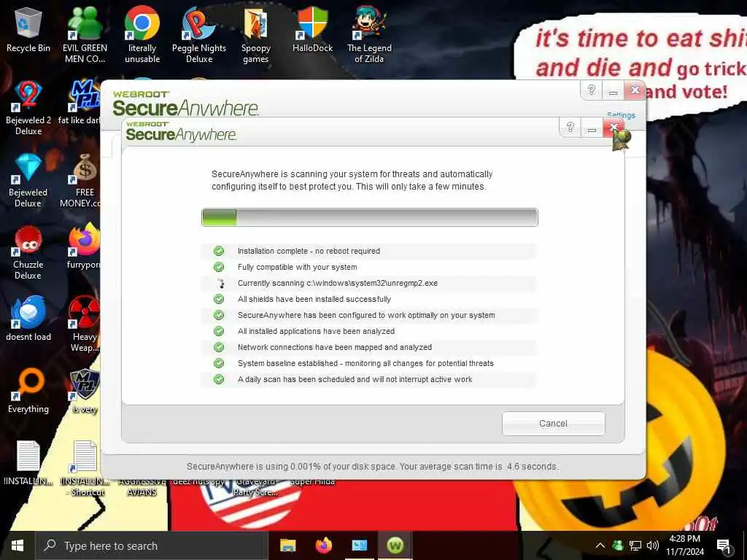Click the taskbar clock showing 4:28 PM

tap(684, 545)
